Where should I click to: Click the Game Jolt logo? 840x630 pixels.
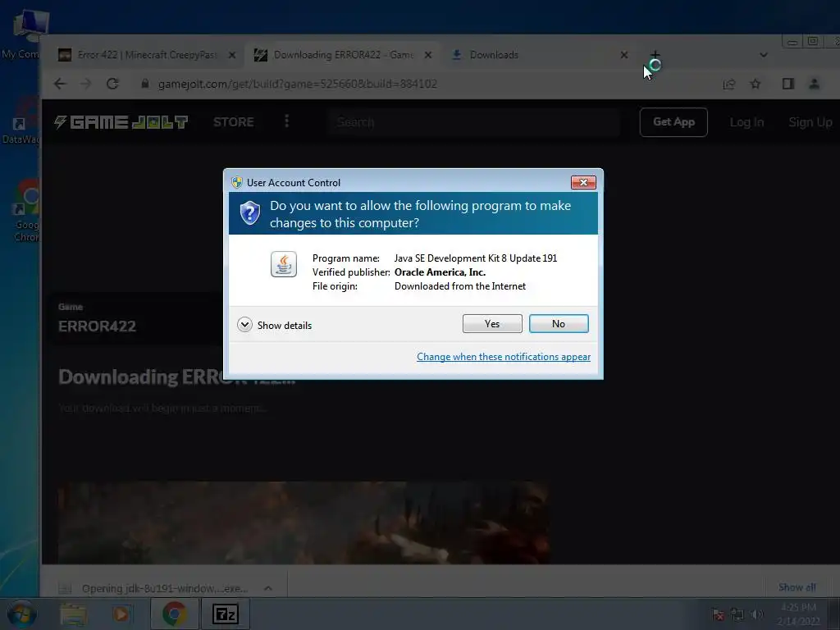click(x=121, y=122)
